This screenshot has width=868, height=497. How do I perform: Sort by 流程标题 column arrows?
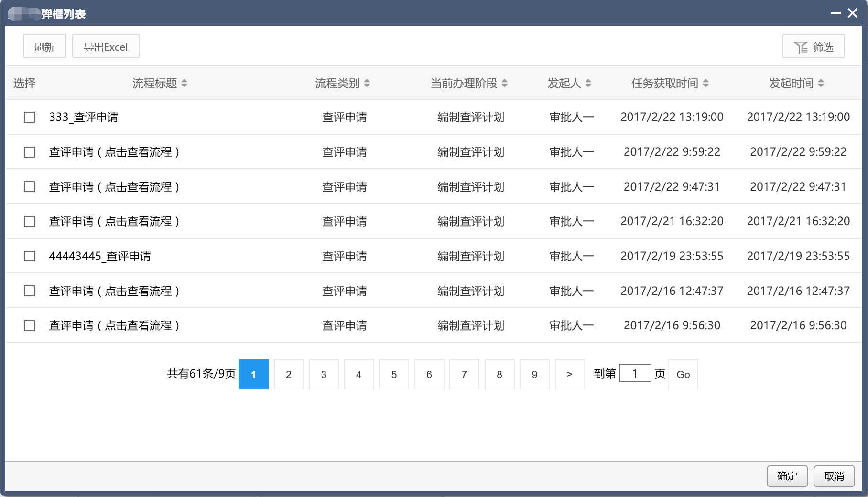(x=184, y=83)
